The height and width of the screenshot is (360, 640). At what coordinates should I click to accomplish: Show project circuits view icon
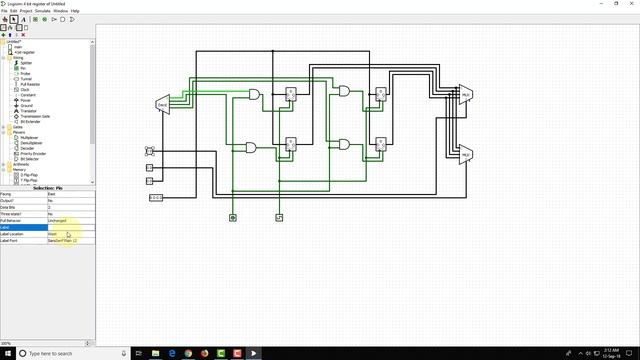[3, 28]
